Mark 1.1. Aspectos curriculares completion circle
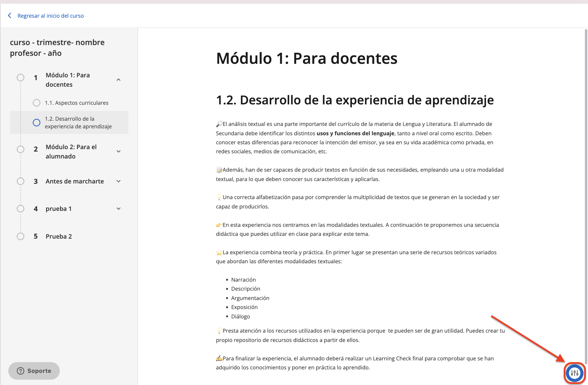 point(36,103)
